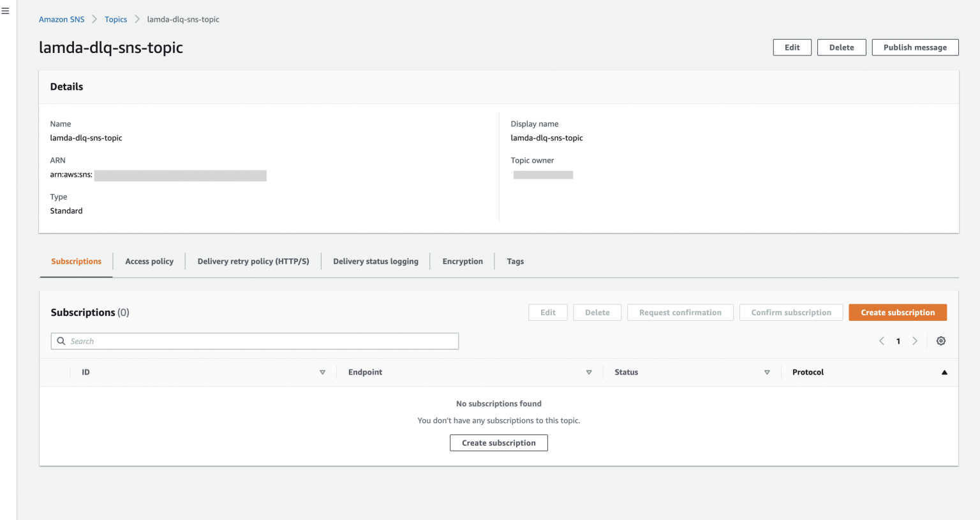The height and width of the screenshot is (520, 980).
Task: Open the Endpoint column filter dropdown
Action: (589, 372)
